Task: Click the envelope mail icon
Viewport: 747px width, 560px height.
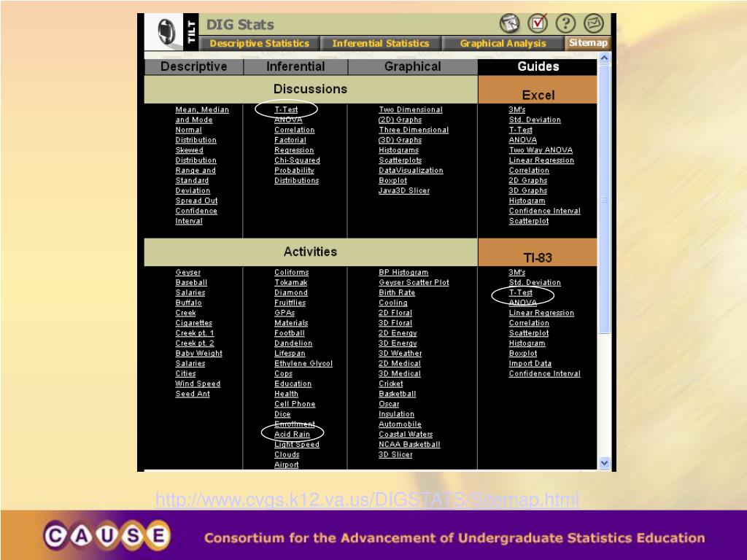Action: (594, 23)
